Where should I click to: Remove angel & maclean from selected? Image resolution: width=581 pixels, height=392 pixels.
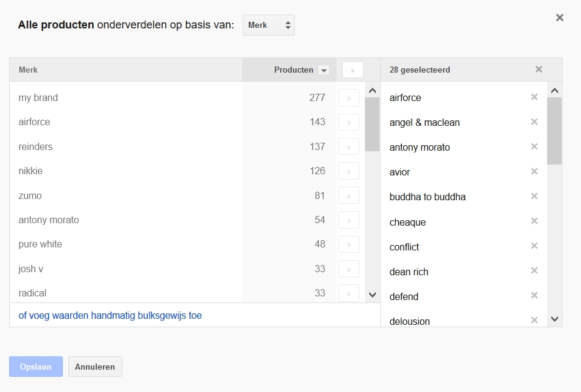point(534,122)
